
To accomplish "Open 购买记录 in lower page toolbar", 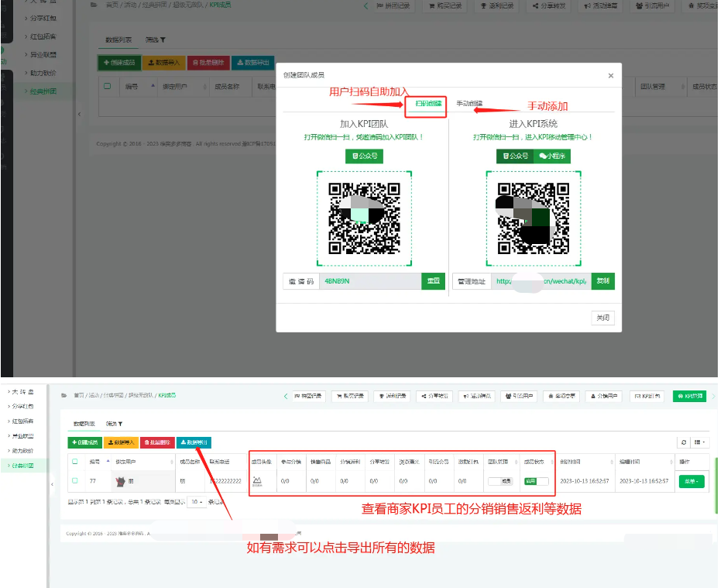I will [350, 396].
